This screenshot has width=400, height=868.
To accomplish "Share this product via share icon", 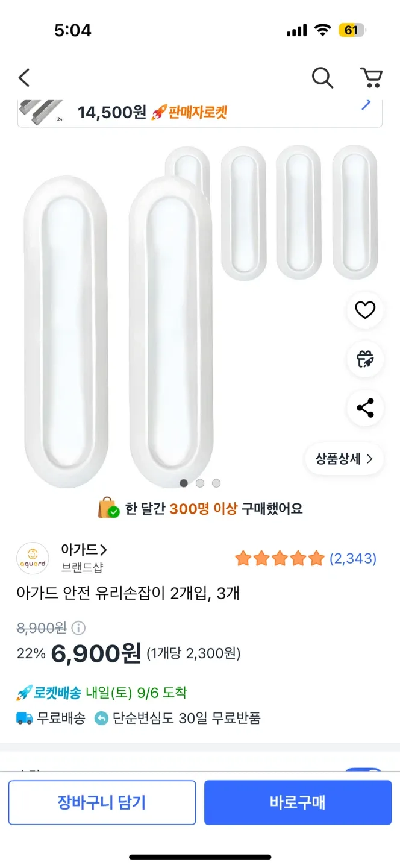I will coord(365,408).
